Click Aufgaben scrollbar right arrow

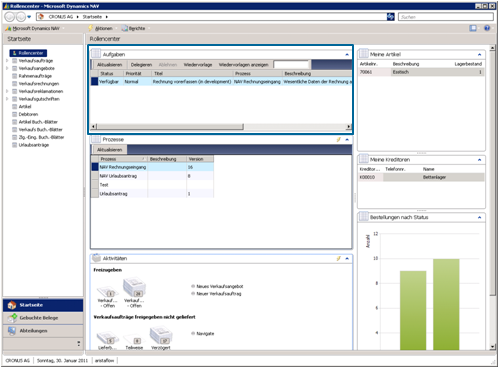[349, 127]
